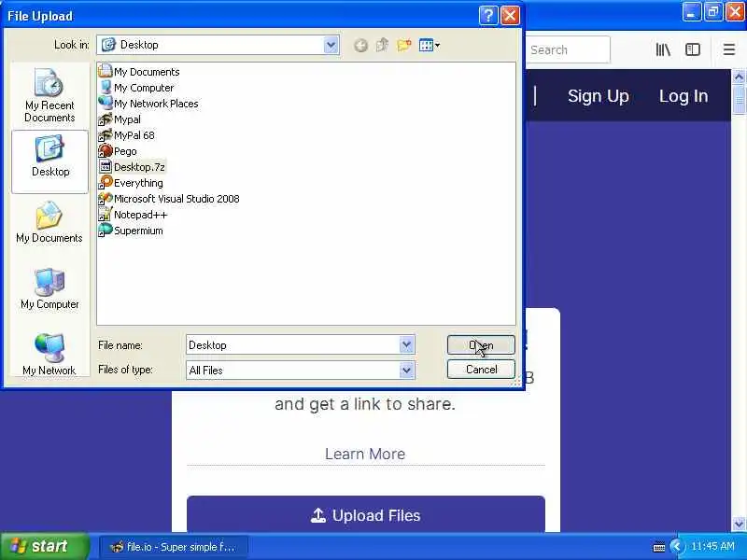Viewport: 747px width, 560px height.
Task: Open the browser hamburger menu
Action: 729,49
